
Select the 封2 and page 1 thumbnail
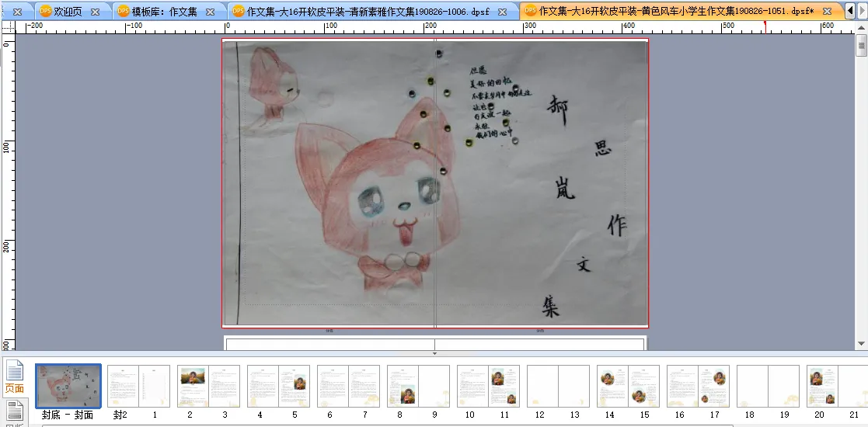138,386
